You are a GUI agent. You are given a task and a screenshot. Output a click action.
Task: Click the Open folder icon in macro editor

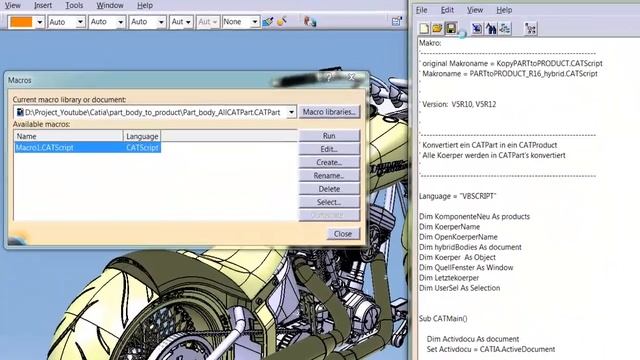coord(438,28)
